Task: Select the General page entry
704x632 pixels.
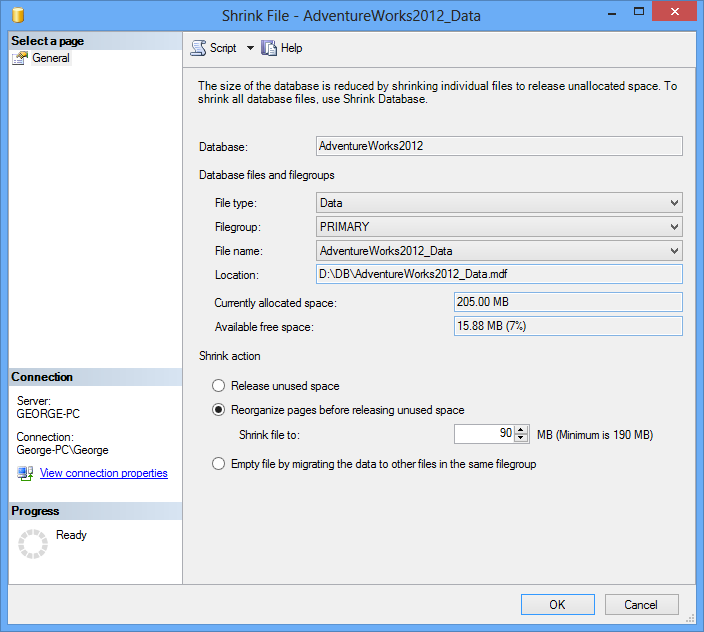Action: click(51, 58)
